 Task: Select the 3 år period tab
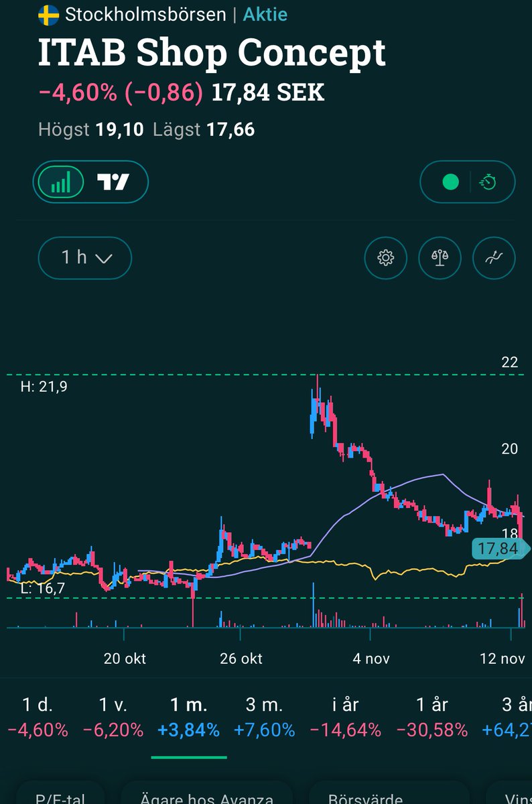pos(507,717)
